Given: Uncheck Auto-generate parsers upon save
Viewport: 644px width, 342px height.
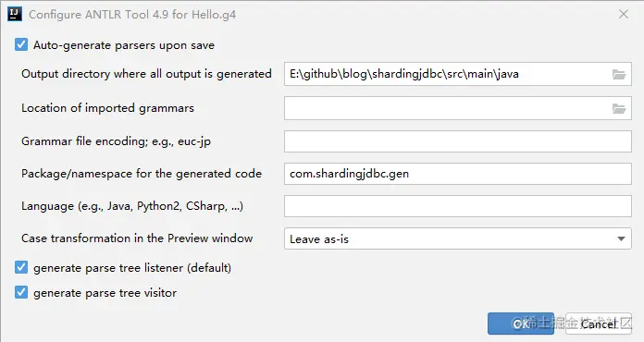Looking at the screenshot, I should tap(21, 44).
